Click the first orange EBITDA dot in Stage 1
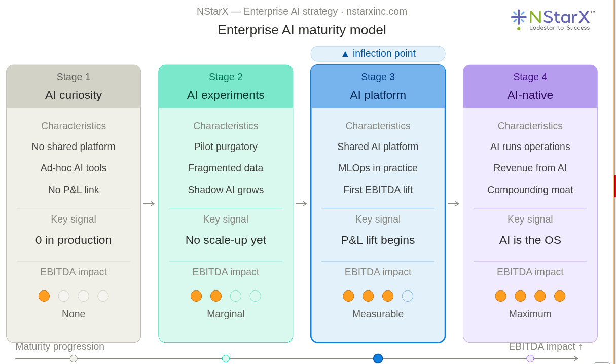Image resolution: width=616 pixels, height=364 pixels. point(44,296)
